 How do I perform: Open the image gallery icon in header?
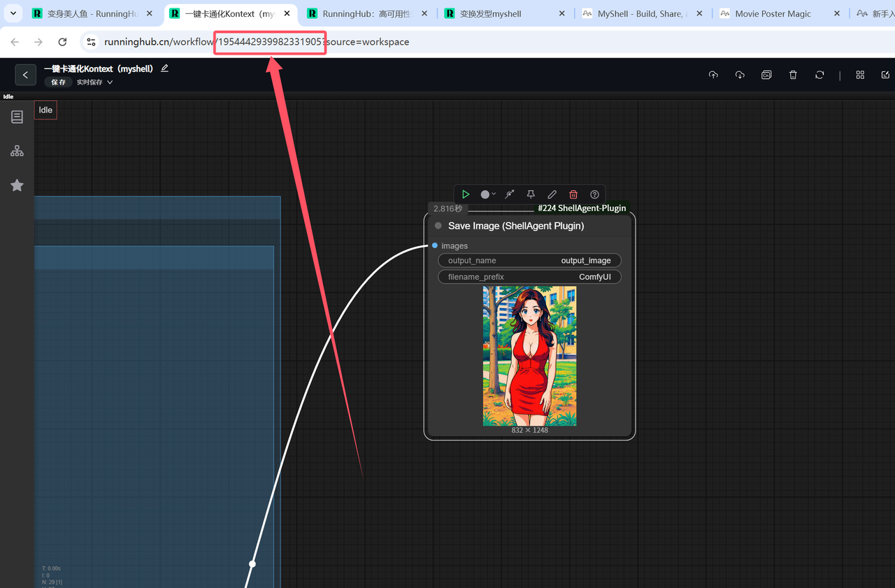click(x=766, y=75)
